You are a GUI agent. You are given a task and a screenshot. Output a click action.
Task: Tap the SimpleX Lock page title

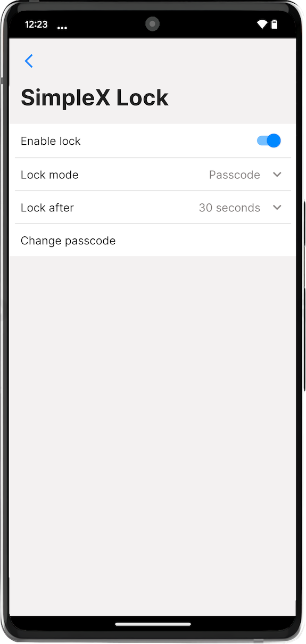(95, 98)
